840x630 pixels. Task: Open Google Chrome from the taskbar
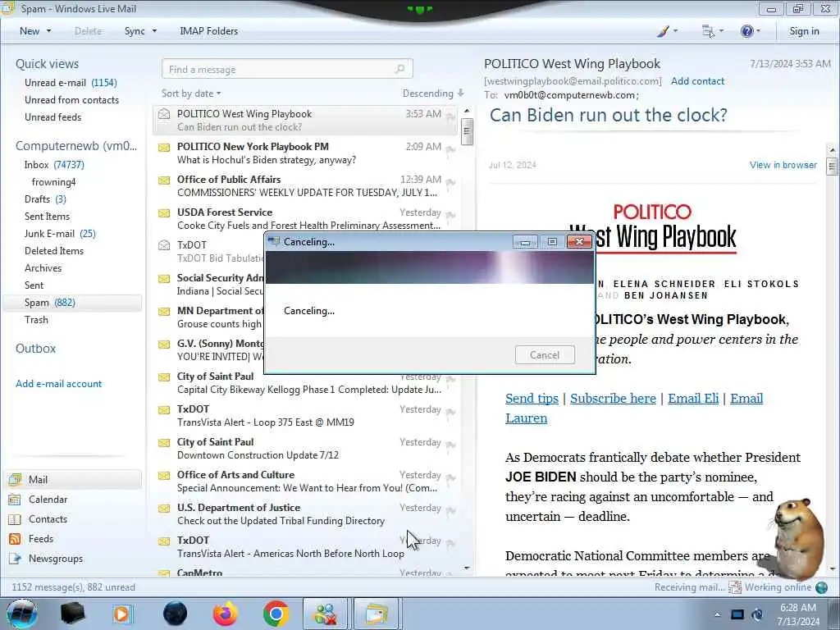click(x=276, y=614)
